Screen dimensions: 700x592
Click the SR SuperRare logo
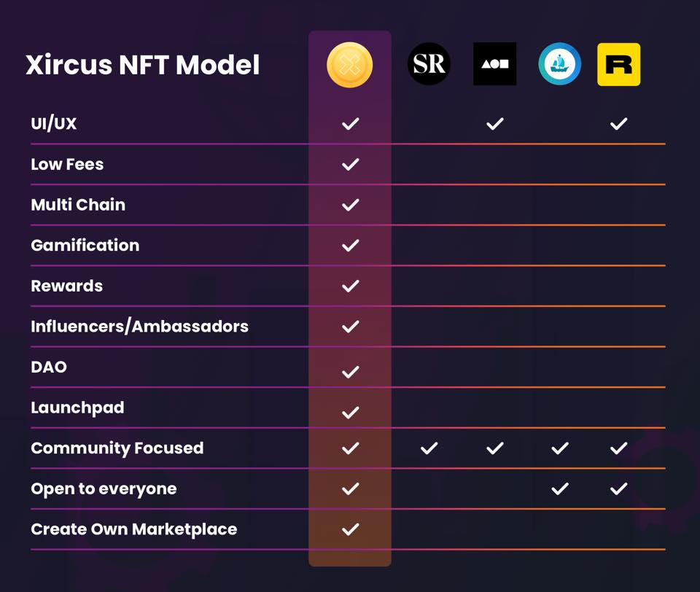pos(429,64)
